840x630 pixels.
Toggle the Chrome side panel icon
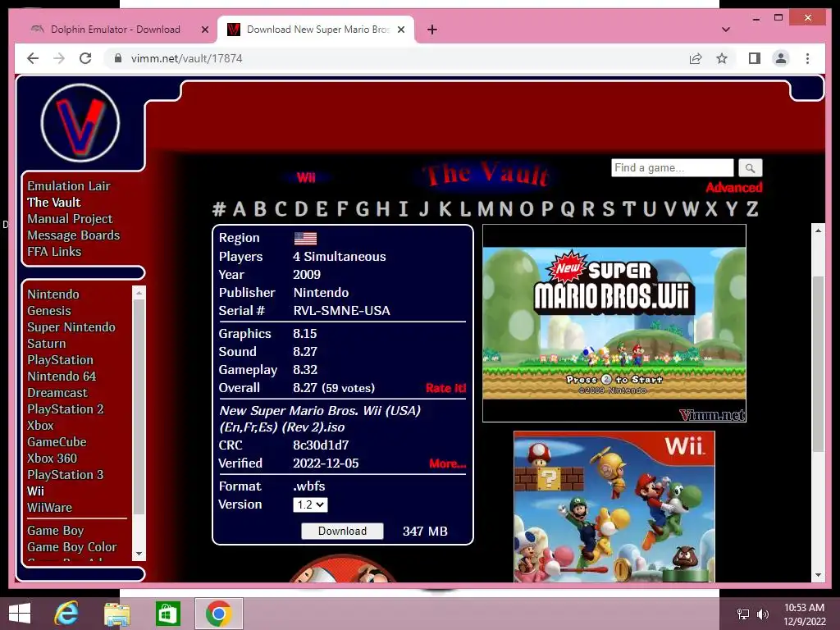point(755,58)
